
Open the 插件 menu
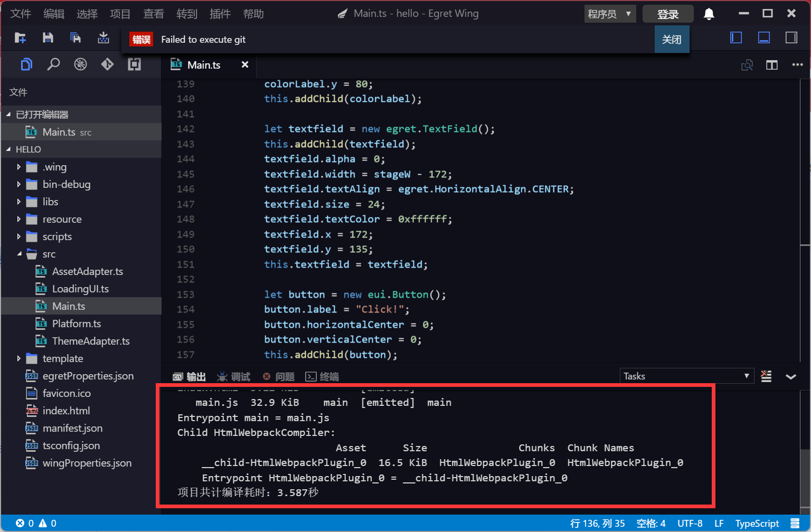(220, 14)
